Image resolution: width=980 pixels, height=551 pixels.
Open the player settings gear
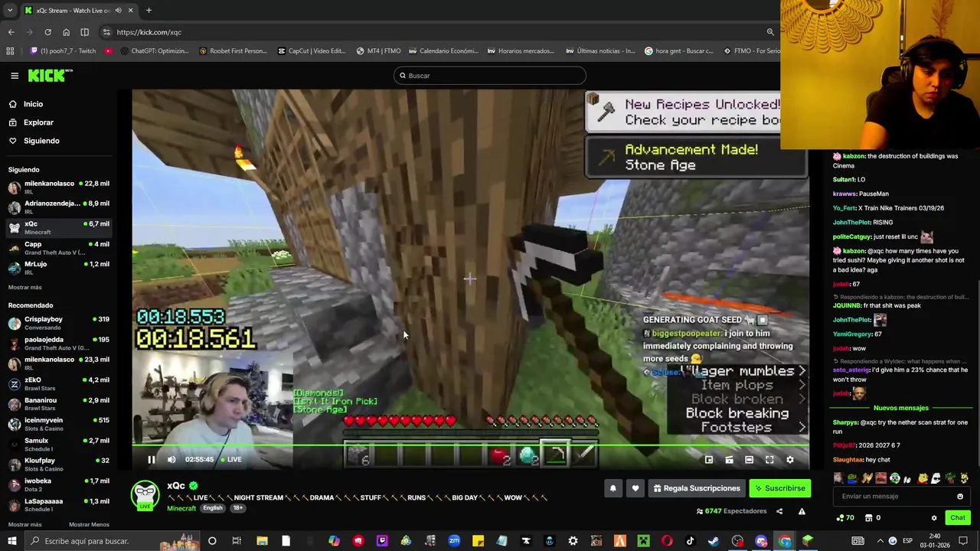[x=790, y=460]
